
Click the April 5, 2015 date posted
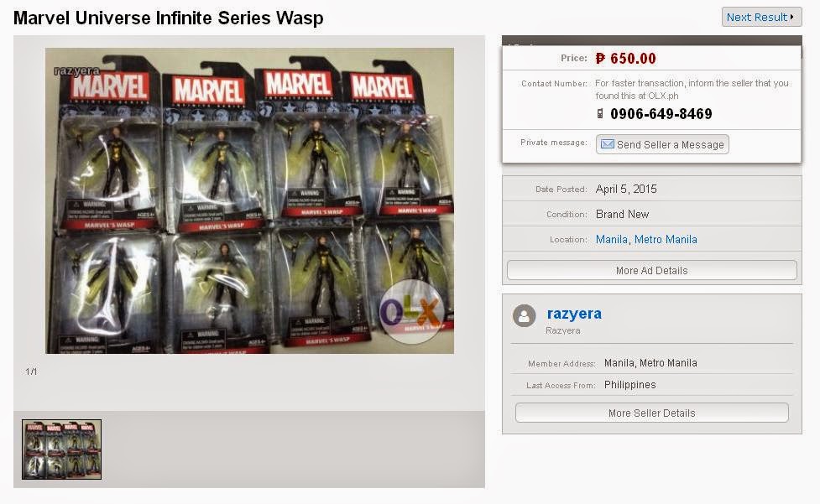coord(626,189)
